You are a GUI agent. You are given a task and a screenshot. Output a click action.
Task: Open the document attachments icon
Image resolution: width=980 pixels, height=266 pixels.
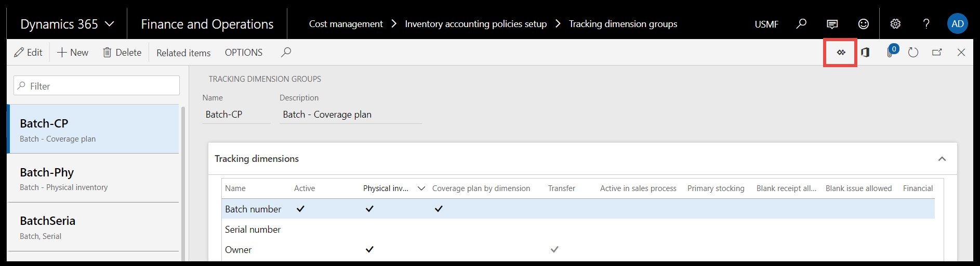(x=891, y=52)
